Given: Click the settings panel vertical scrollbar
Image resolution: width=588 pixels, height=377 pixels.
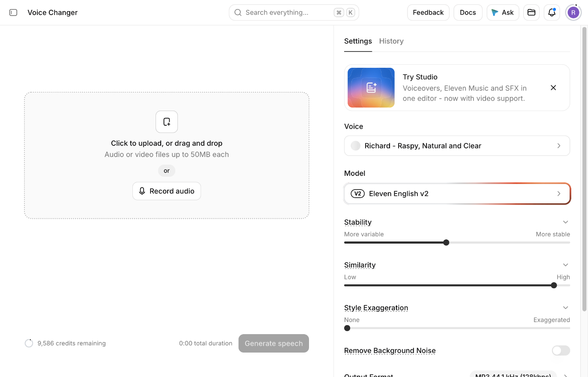Looking at the screenshot, I should (x=584, y=169).
